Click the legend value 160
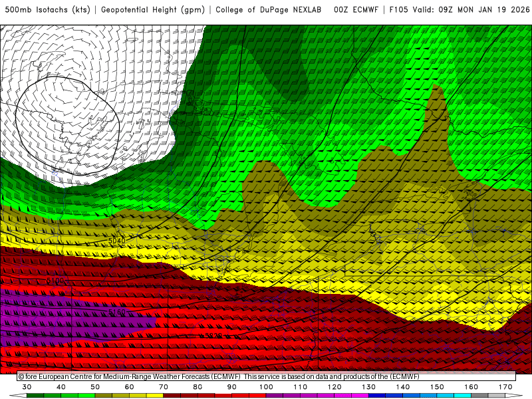 tap(471, 387)
